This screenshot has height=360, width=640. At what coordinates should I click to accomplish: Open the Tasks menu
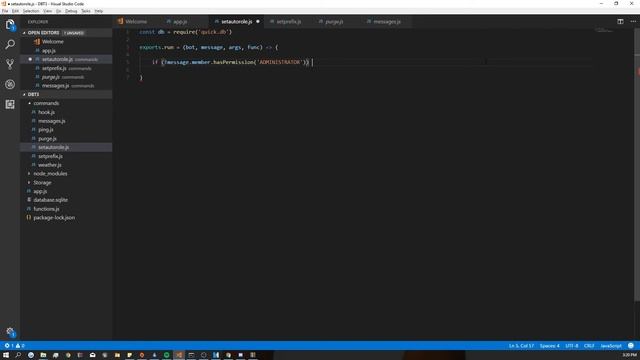click(x=86, y=11)
